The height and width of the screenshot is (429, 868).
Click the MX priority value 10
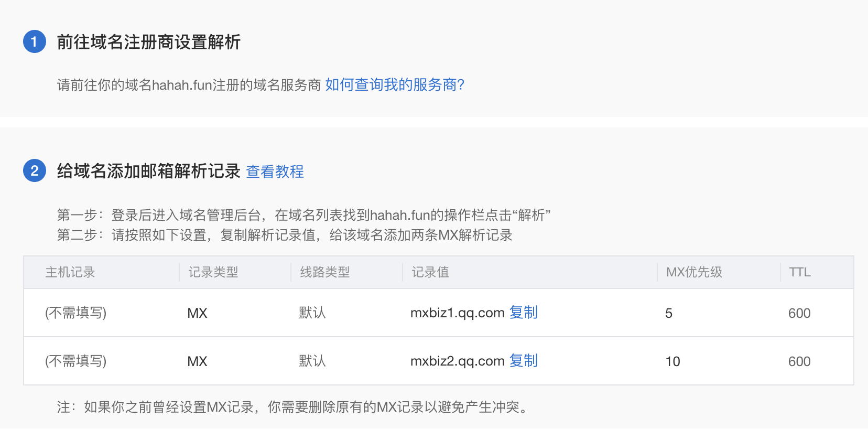672,361
